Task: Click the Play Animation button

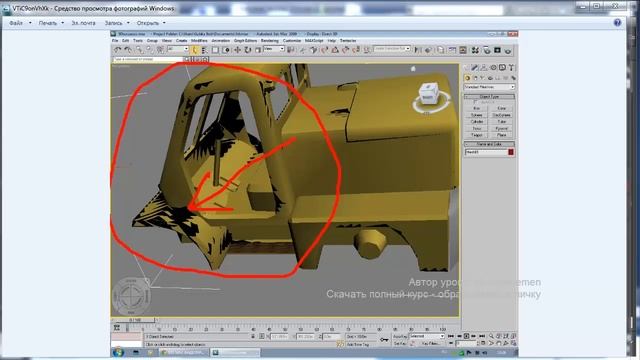Action: point(467,336)
